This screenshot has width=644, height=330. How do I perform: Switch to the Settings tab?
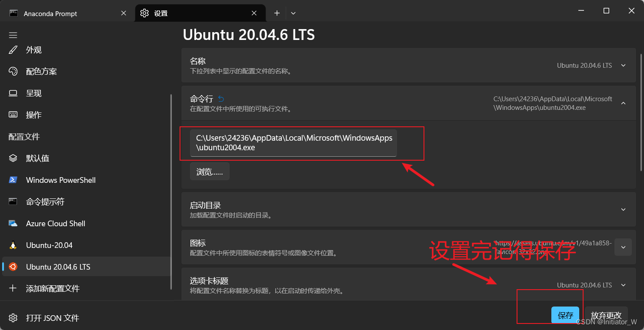[x=200, y=13]
